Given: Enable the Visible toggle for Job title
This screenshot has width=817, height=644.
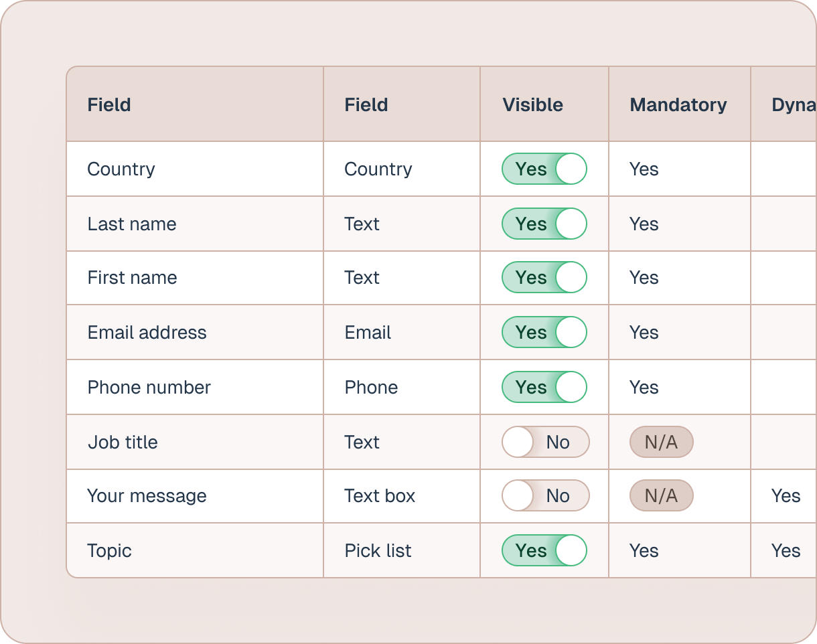Looking at the screenshot, I should point(545,442).
